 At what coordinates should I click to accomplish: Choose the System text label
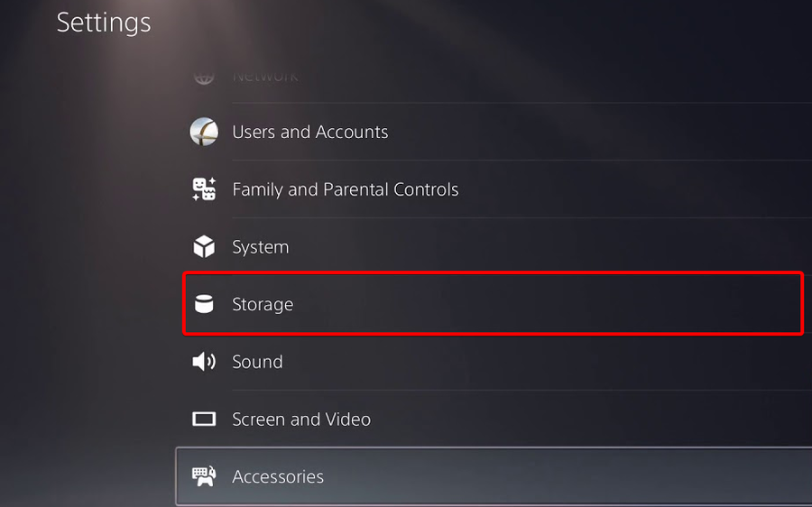pos(261,247)
